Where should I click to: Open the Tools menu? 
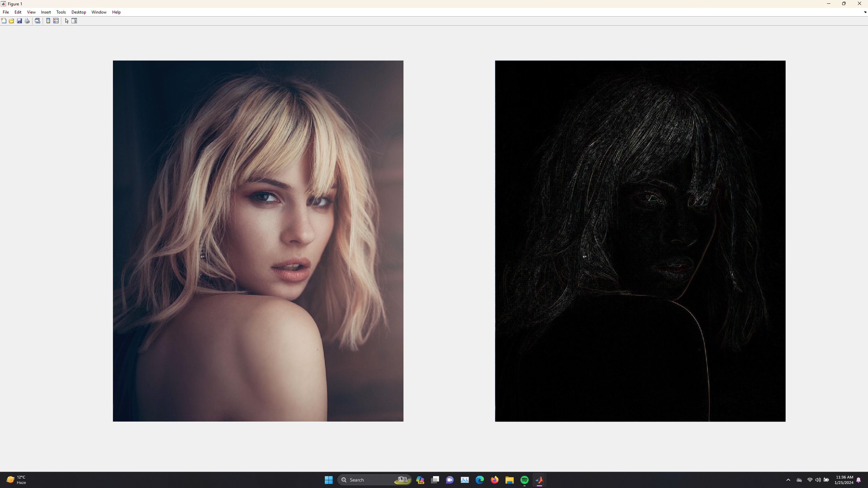[x=61, y=12]
